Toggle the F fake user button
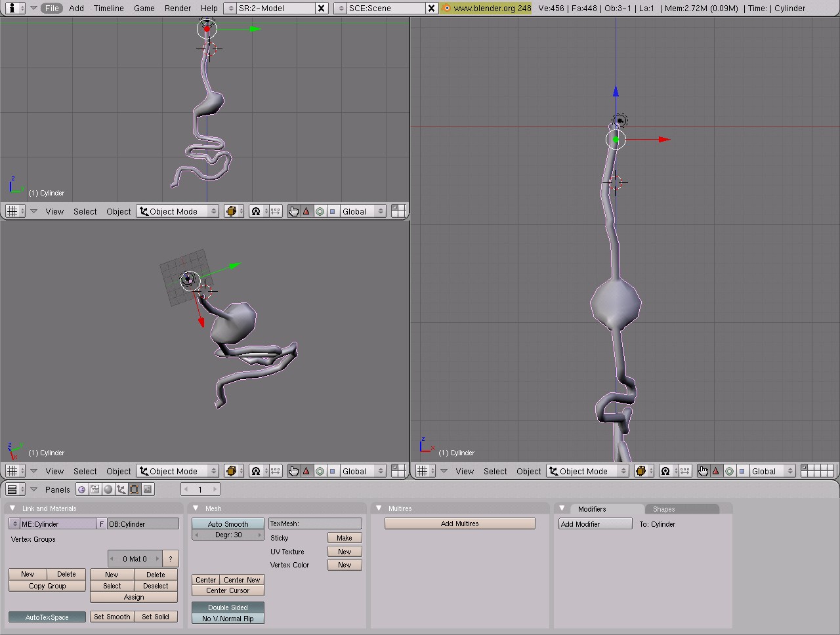Screen dimensions: 840x635 [102, 524]
